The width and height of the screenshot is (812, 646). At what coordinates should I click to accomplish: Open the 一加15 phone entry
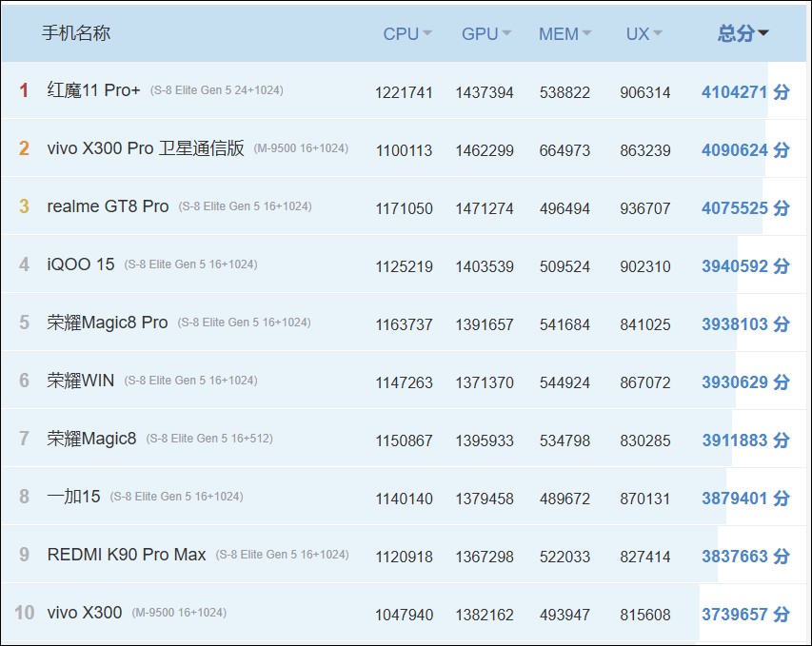tap(73, 497)
